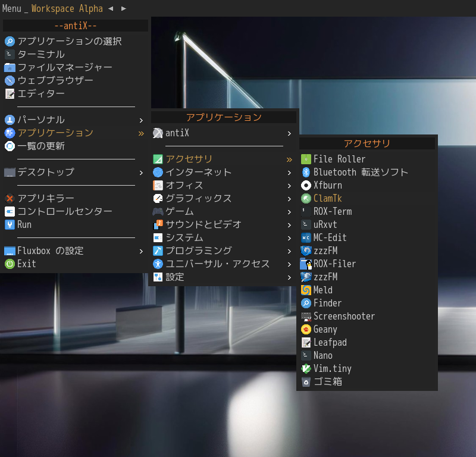Click the インターネット globe icon
Image resolution: width=476 pixels, height=457 pixels.
(158, 172)
